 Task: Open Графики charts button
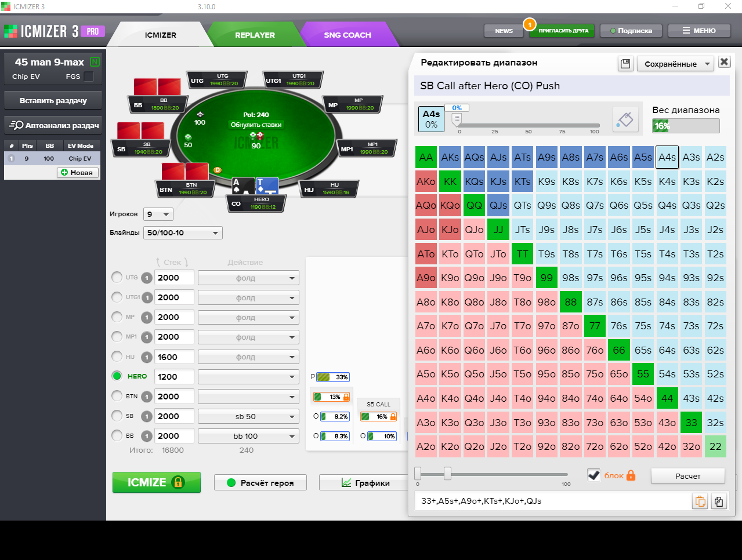[364, 482]
